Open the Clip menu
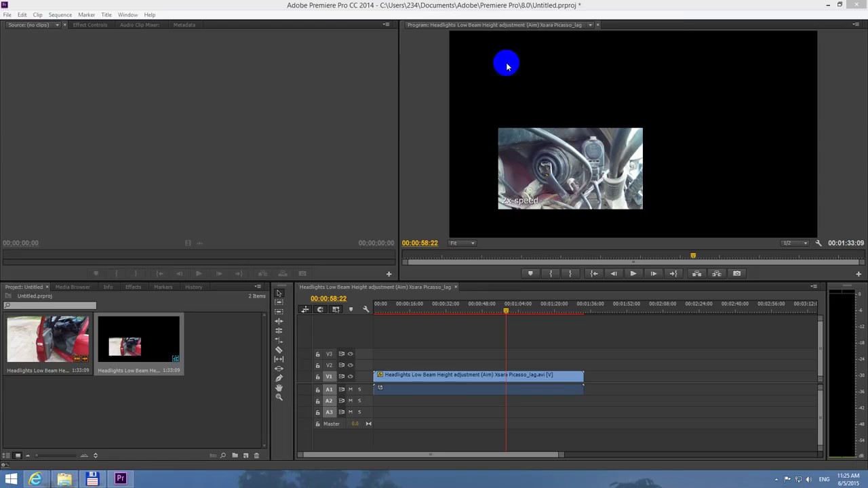868x488 pixels. (x=37, y=15)
